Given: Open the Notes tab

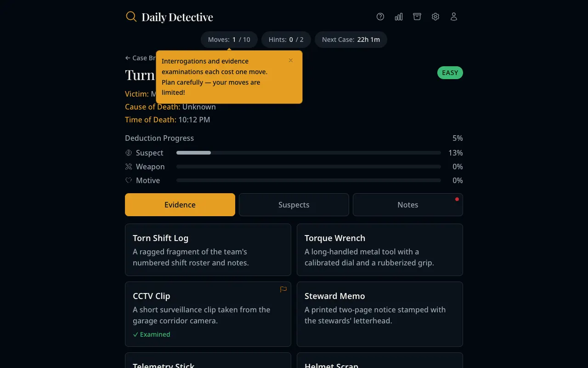Looking at the screenshot, I should point(408,205).
